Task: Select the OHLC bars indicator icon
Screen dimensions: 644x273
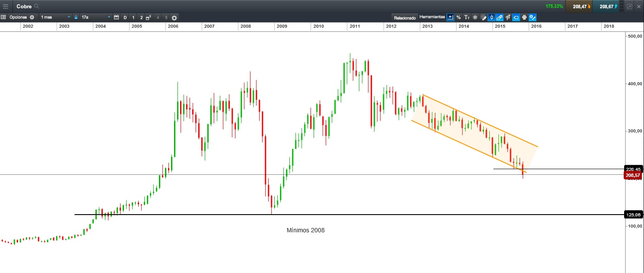Action: [x=508, y=17]
